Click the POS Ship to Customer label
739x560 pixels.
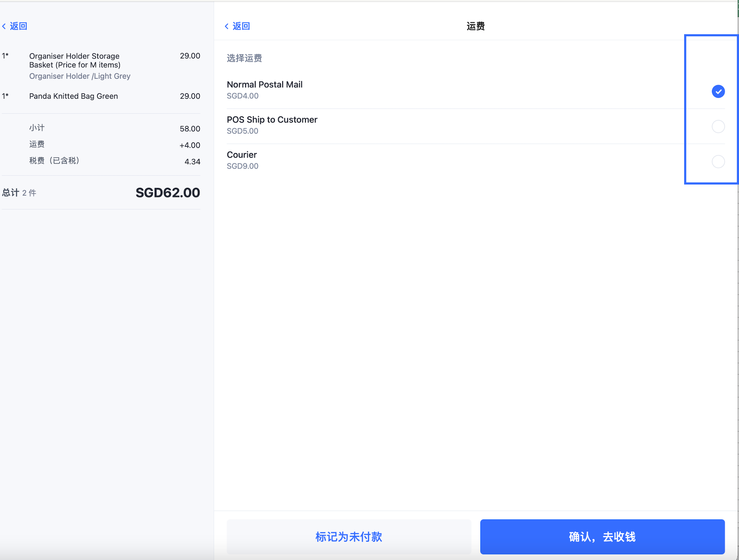(x=272, y=119)
